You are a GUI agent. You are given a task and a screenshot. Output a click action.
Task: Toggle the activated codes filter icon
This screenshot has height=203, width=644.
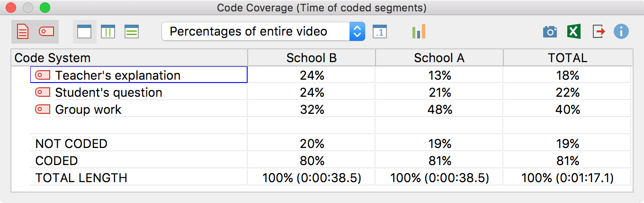pos(46,32)
